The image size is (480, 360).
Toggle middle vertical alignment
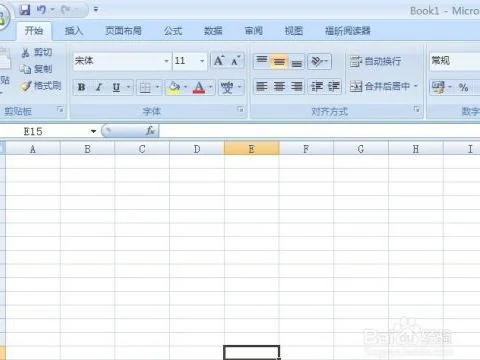click(x=279, y=61)
